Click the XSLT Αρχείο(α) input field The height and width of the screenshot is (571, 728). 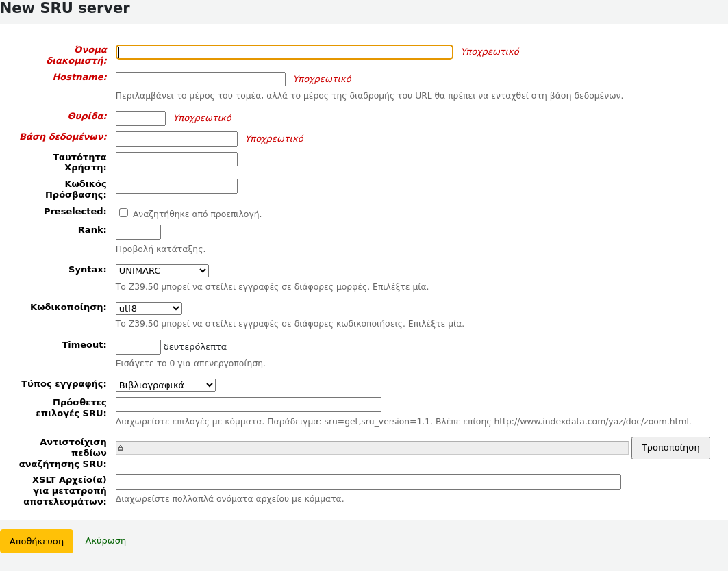[368, 482]
